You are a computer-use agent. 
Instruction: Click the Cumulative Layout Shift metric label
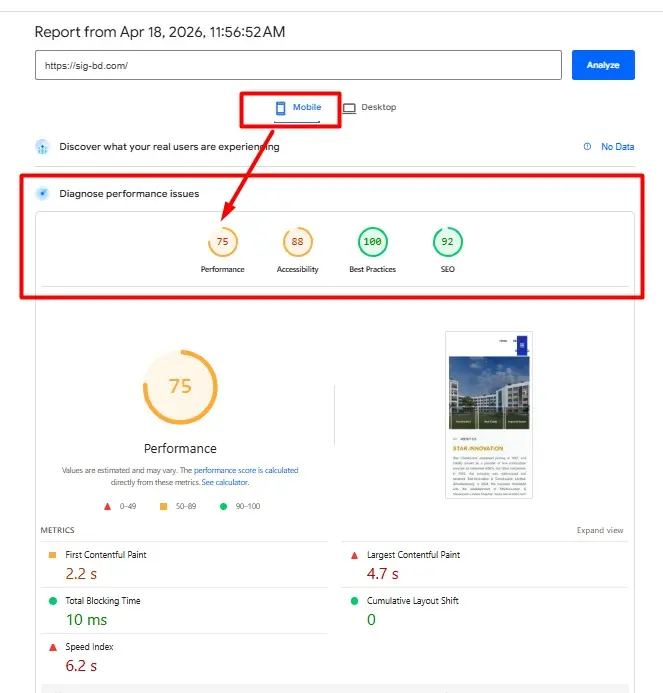click(412, 601)
